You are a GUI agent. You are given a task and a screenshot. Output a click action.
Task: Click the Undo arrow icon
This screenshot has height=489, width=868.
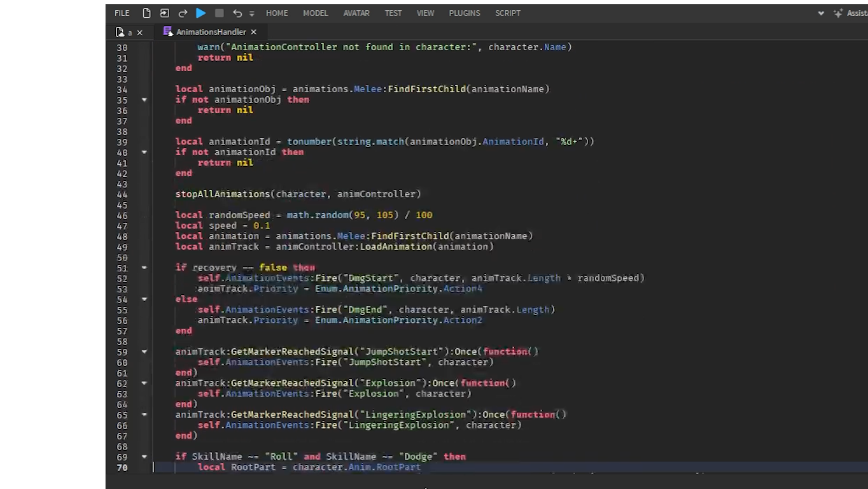click(x=237, y=13)
